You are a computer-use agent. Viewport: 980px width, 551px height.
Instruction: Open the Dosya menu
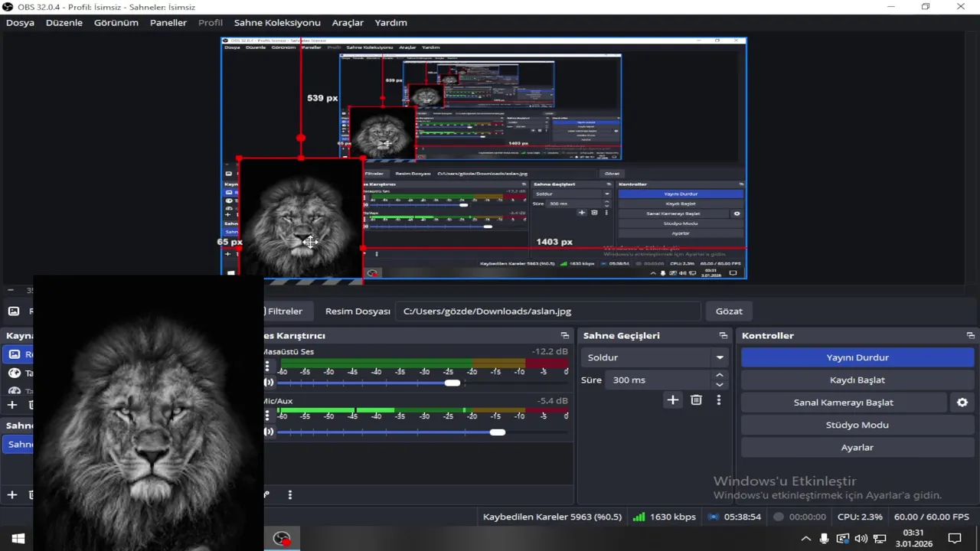[20, 23]
